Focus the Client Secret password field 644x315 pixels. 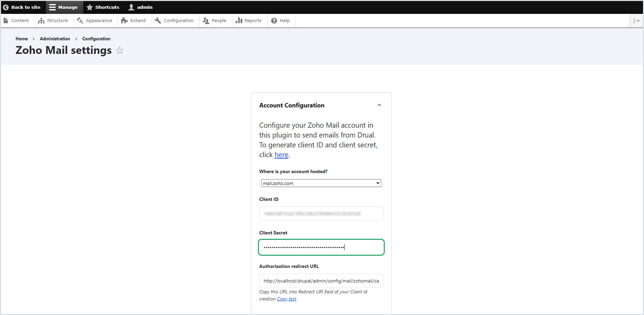[x=321, y=247]
